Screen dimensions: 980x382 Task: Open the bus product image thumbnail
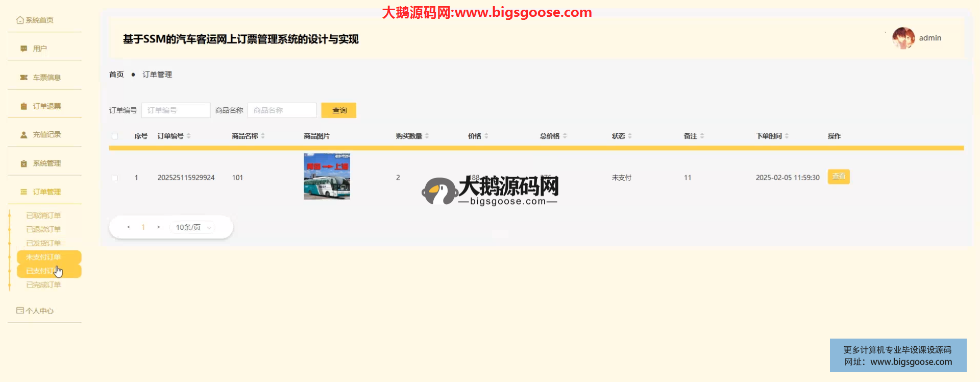pos(327,176)
